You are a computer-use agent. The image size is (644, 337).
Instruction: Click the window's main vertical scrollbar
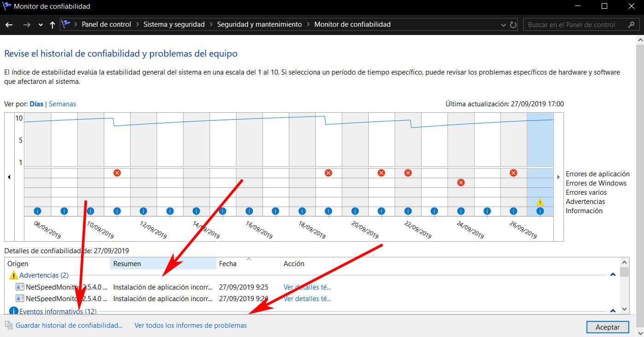click(640, 186)
